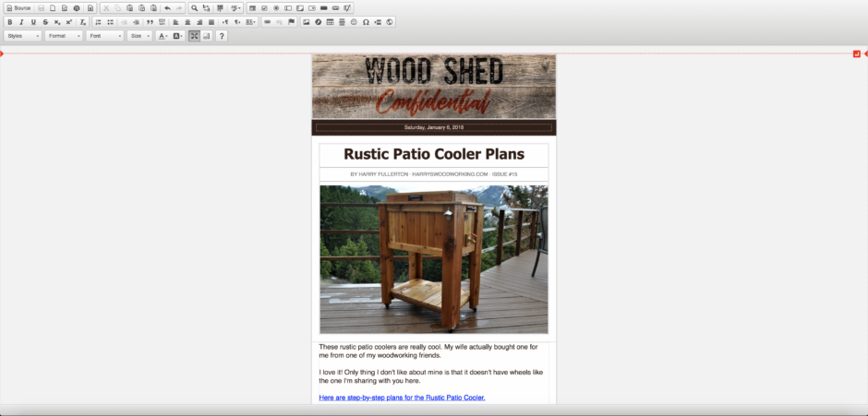This screenshot has width=868, height=416.
Task: Insert a text field form element
Action: pos(288,8)
